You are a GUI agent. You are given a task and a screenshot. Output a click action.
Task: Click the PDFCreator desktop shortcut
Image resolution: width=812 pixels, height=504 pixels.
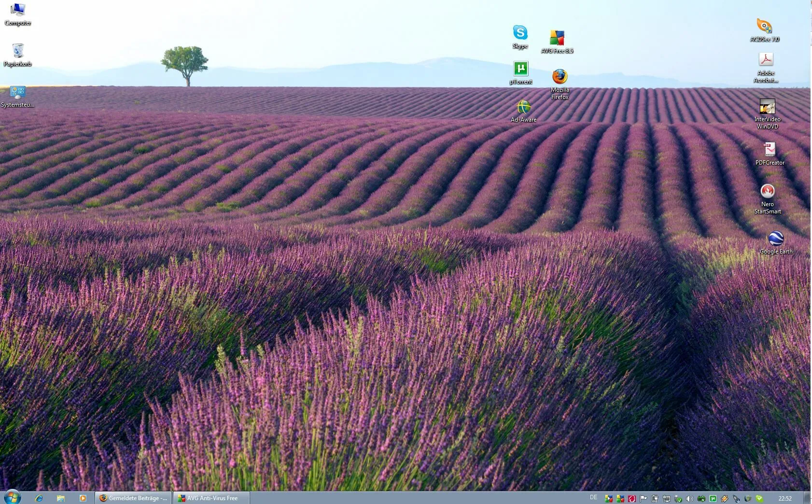click(x=769, y=149)
